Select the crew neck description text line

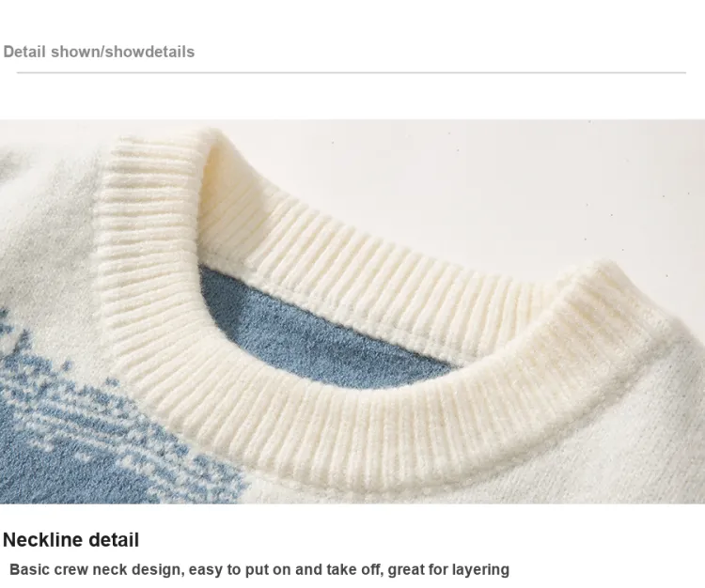pos(259,569)
